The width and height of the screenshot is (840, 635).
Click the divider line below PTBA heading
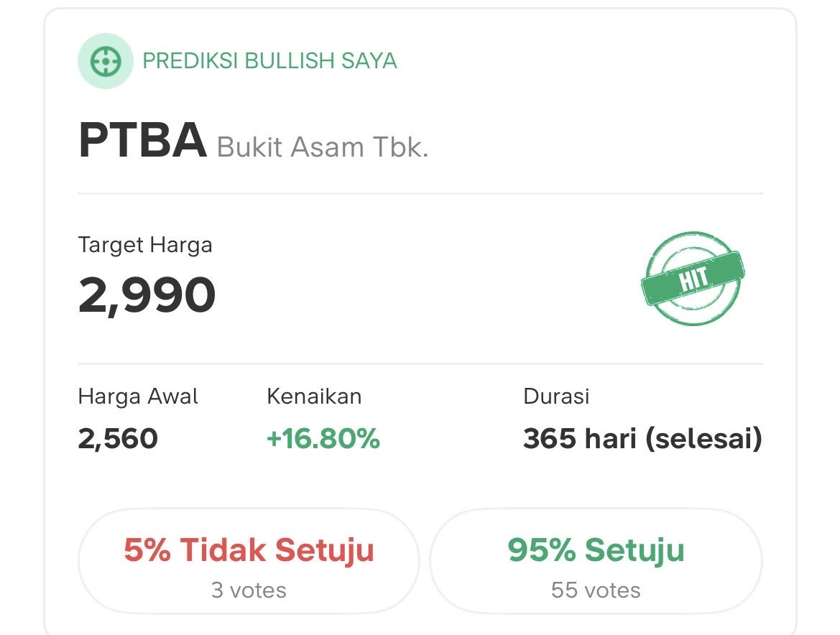click(420, 194)
